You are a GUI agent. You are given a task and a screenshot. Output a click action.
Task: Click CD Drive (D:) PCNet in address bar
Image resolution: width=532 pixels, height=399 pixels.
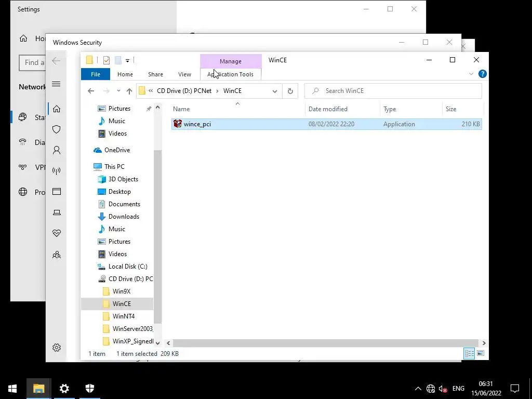click(184, 91)
